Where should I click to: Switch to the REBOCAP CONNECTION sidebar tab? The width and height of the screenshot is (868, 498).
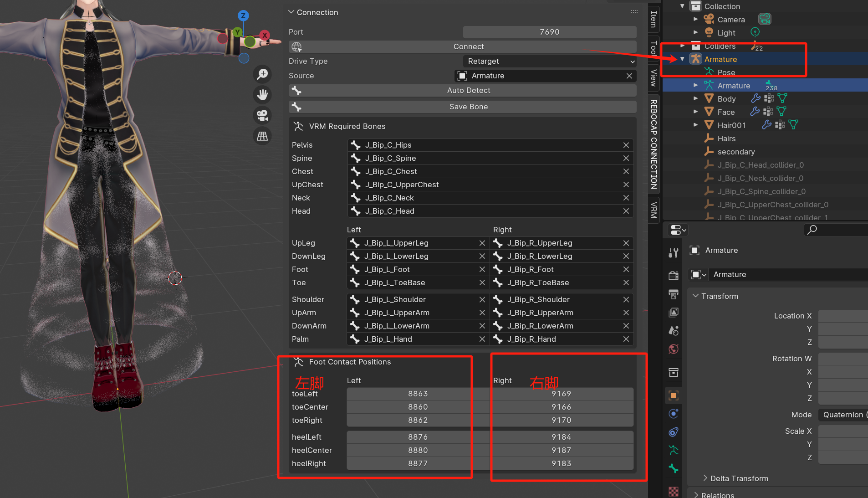[x=654, y=144]
